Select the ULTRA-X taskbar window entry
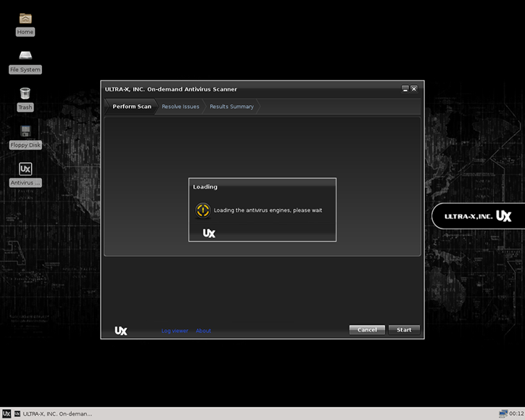The height and width of the screenshot is (420, 525). (x=54, y=413)
